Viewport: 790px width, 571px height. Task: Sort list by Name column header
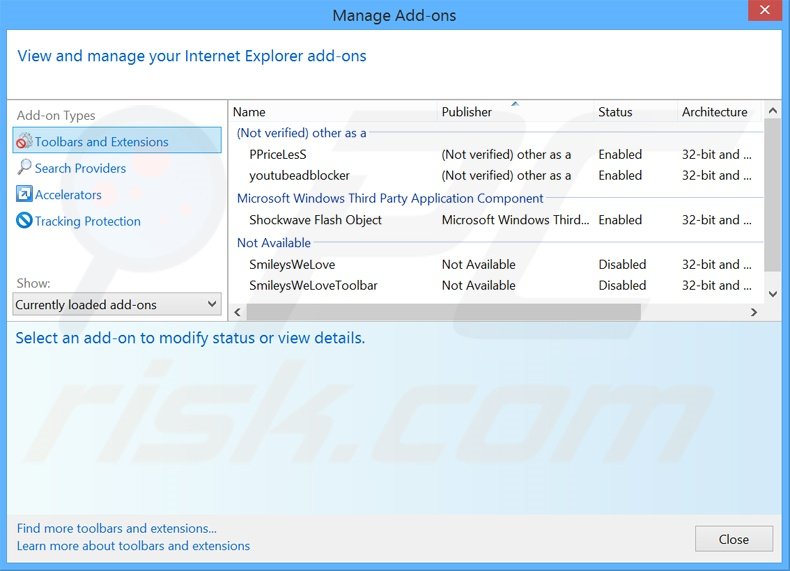point(334,112)
